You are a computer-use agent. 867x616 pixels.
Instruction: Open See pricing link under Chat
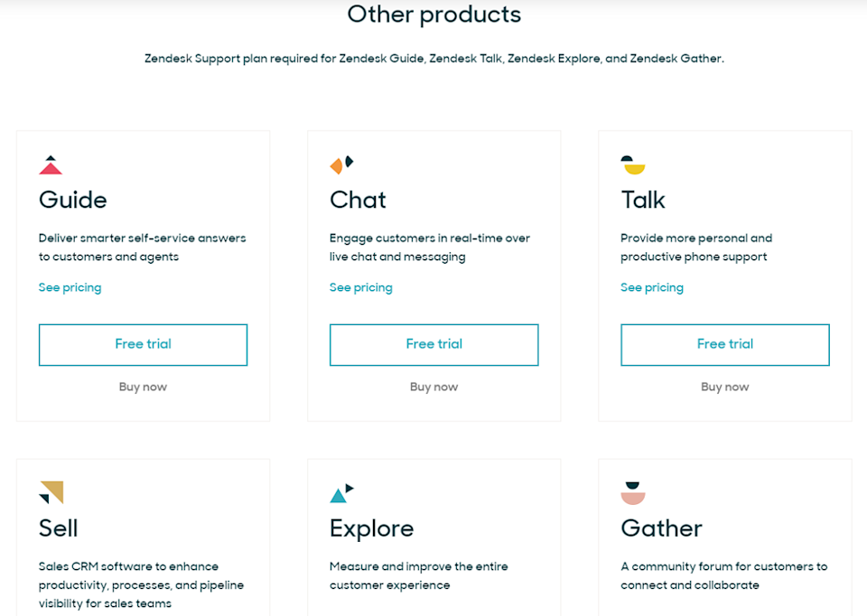pyautogui.click(x=360, y=287)
